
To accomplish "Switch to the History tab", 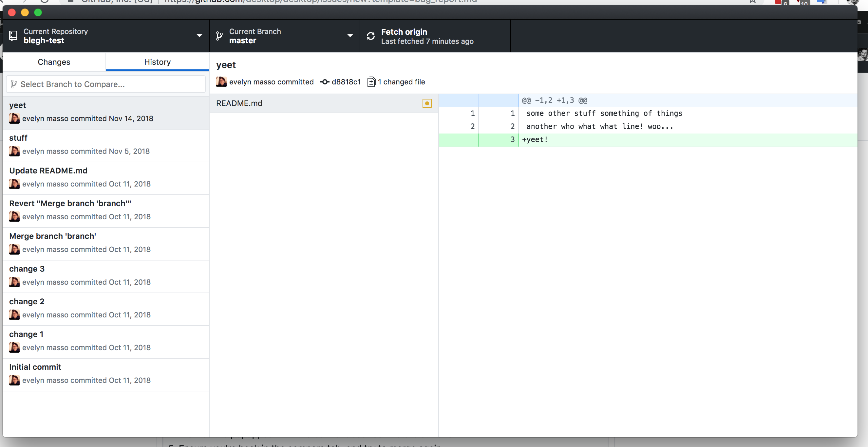I will (157, 62).
